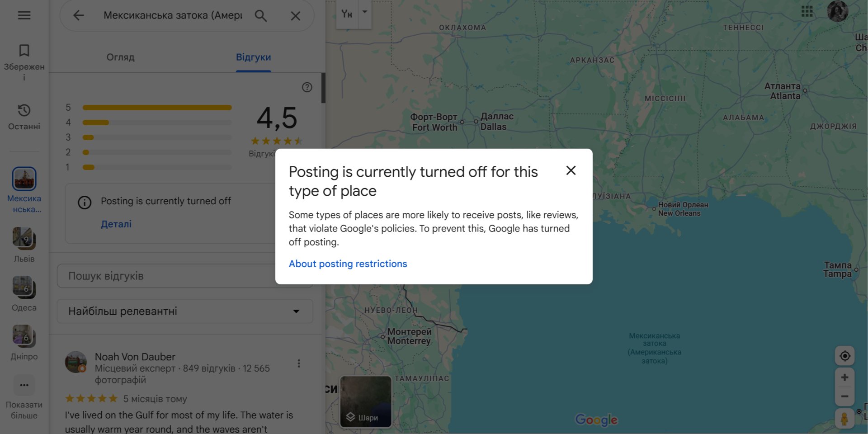Open Recents (Останні) history icon
This screenshot has width=868, height=434.
click(x=24, y=110)
